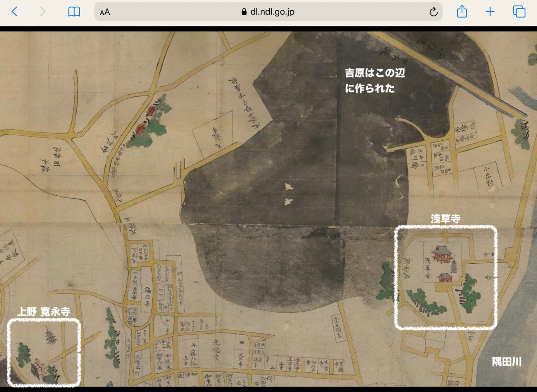Open the share sheet icon

click(x=461, y=12)
